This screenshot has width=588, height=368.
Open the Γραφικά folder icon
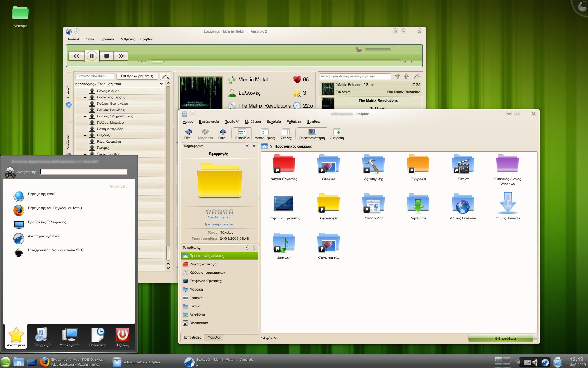pyautogui.click(x=329, y=168)
